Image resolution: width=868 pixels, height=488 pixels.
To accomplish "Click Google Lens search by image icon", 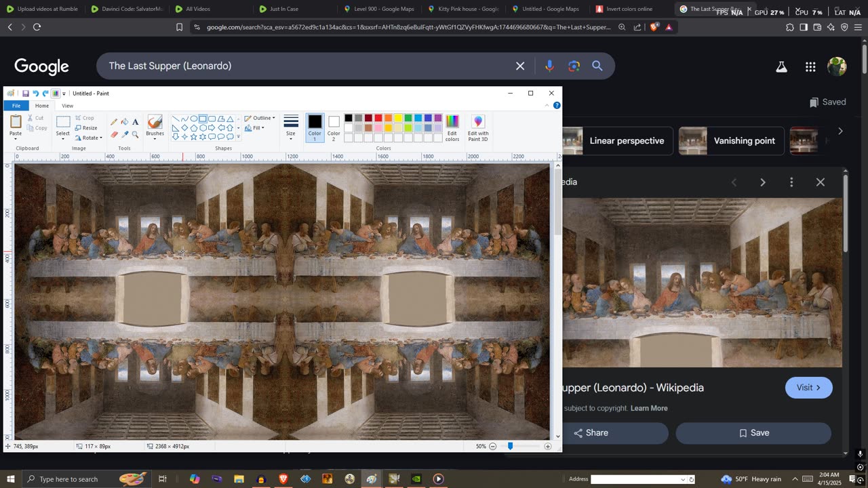I will pyautogui.click(x=574, y=66).
